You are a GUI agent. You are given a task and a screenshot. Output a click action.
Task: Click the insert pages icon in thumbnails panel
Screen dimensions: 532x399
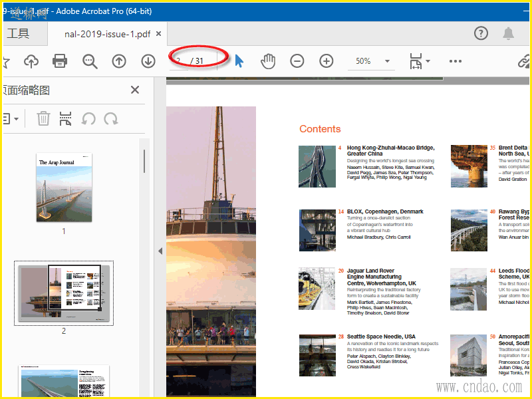point(65,119)
